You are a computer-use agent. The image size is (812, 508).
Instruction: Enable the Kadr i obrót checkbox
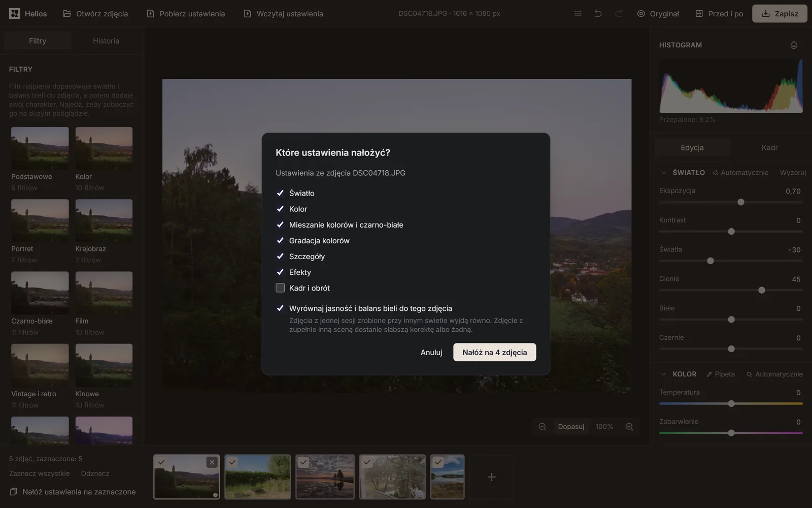280,288
